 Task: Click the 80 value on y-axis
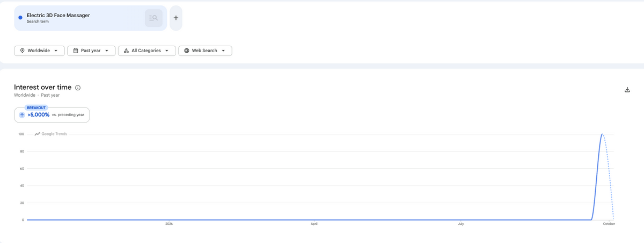pos(22,151)
